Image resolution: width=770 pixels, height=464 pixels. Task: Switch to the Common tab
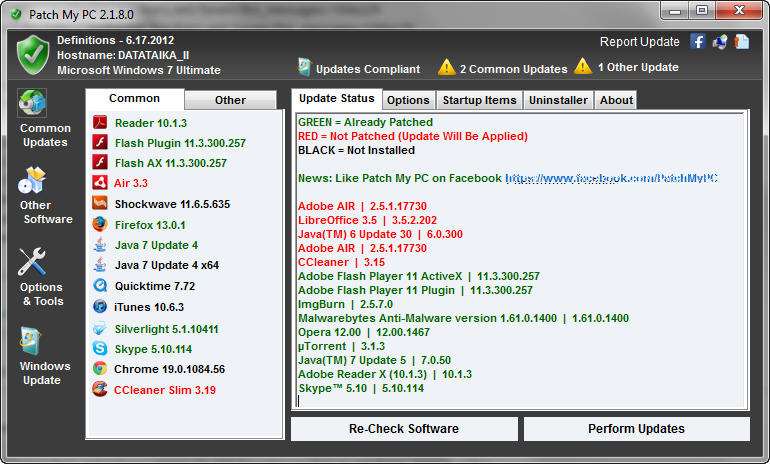pos(135,98)
